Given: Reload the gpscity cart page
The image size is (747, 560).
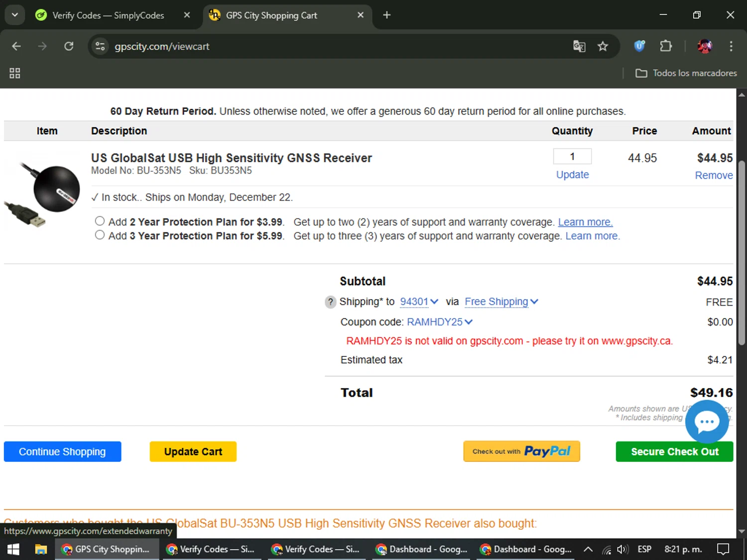Looking at the screenshot, I should pos(69,46).
